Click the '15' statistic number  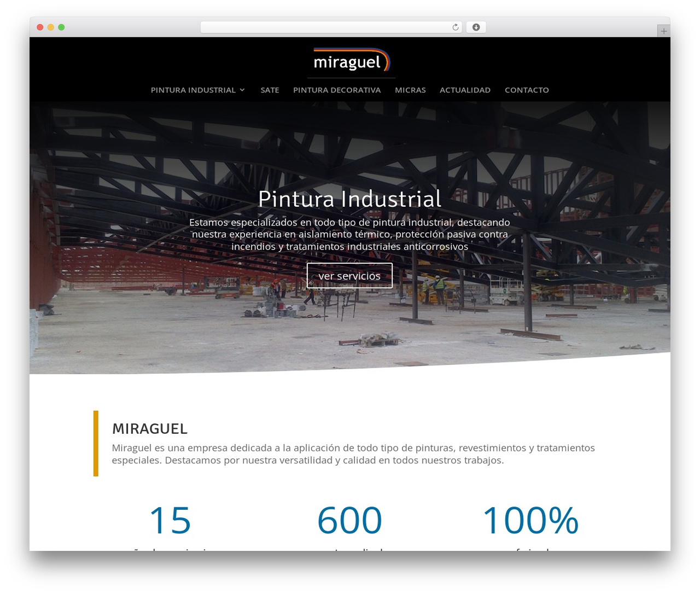point(170,520)
